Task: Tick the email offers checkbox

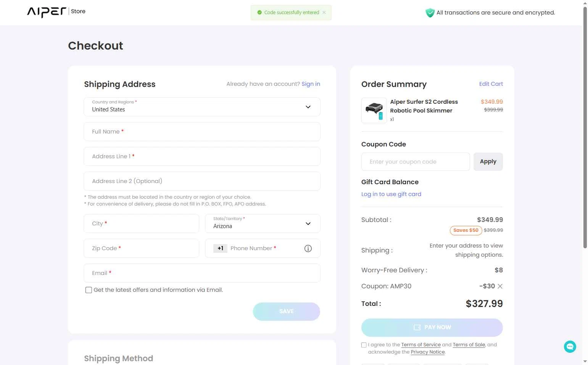Action: coord(89,290)
